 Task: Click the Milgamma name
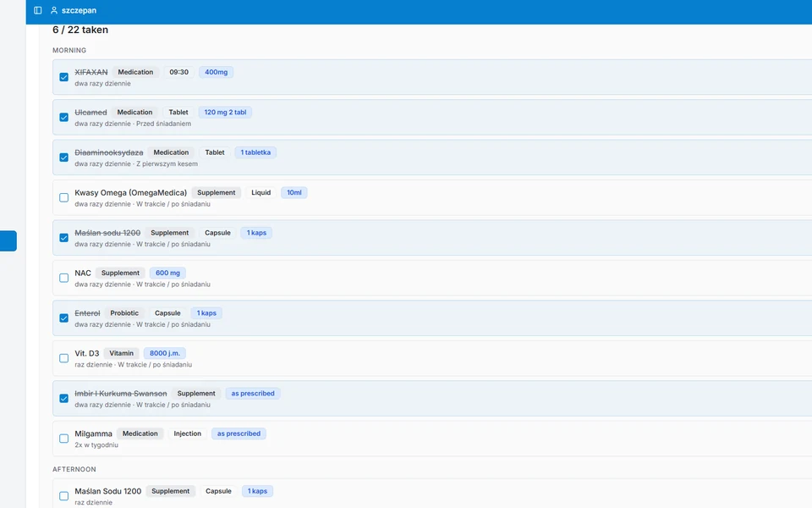[x=93, y=433]
